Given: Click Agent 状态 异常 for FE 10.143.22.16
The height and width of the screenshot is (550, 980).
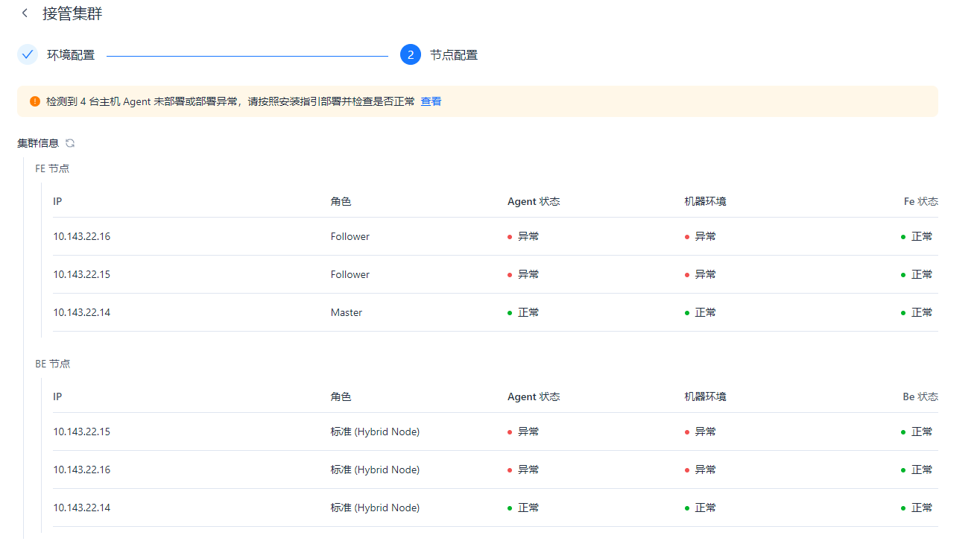Looking at the screenshot, I should tap(523, 236).
